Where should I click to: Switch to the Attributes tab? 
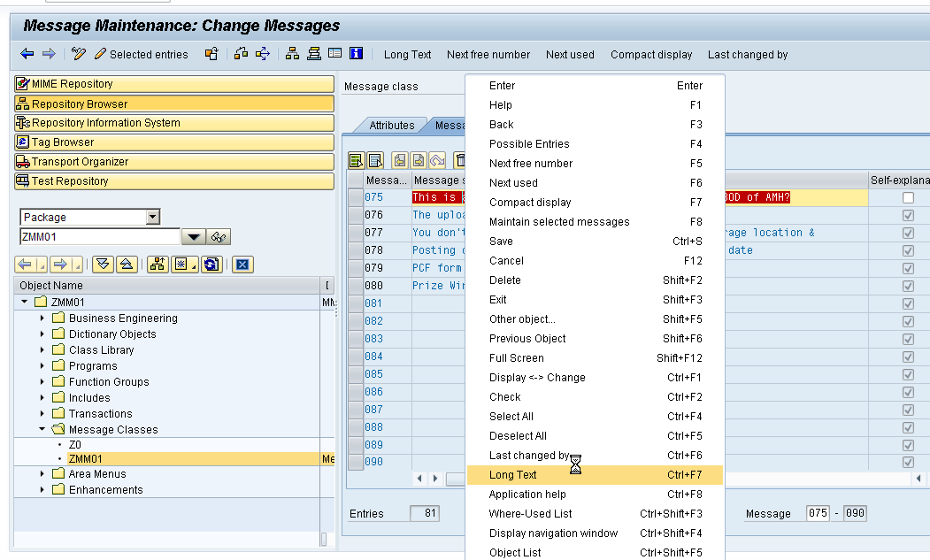[x=393, y=125]
